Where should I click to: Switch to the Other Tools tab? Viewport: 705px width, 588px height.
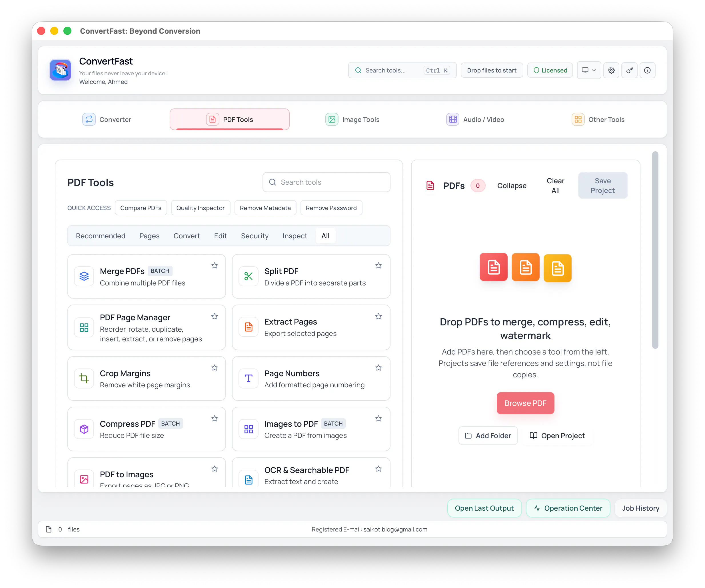click(x=598, y=119)
